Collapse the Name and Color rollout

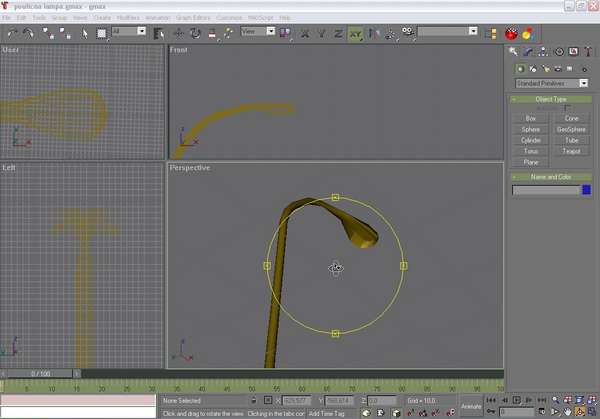(551, 177)
